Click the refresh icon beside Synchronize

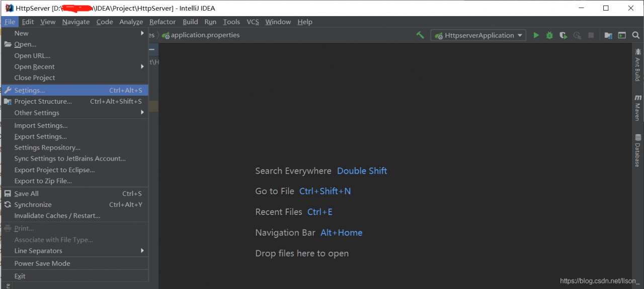[8, 204]
